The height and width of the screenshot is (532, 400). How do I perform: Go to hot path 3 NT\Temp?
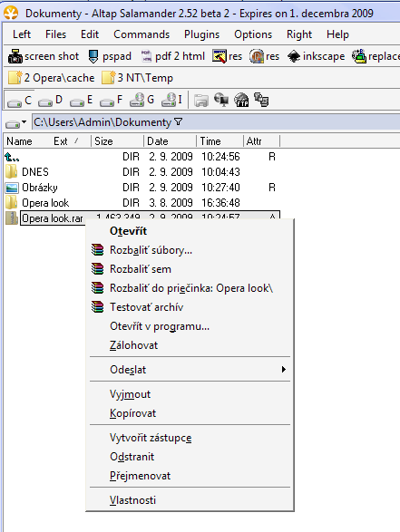tap(137, 78)
